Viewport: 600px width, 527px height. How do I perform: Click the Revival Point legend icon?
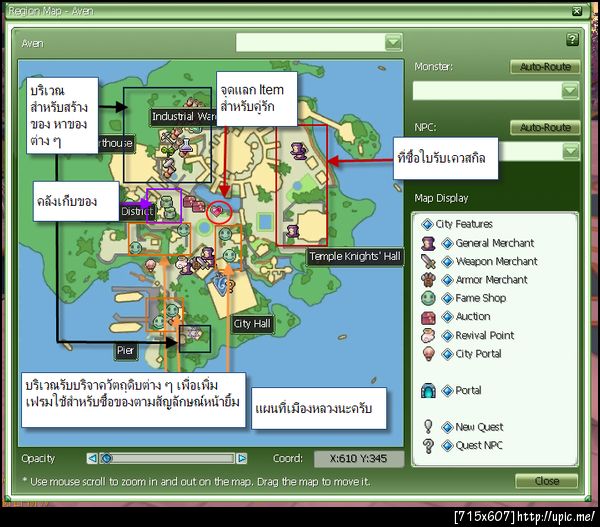[x=428, y=336]
